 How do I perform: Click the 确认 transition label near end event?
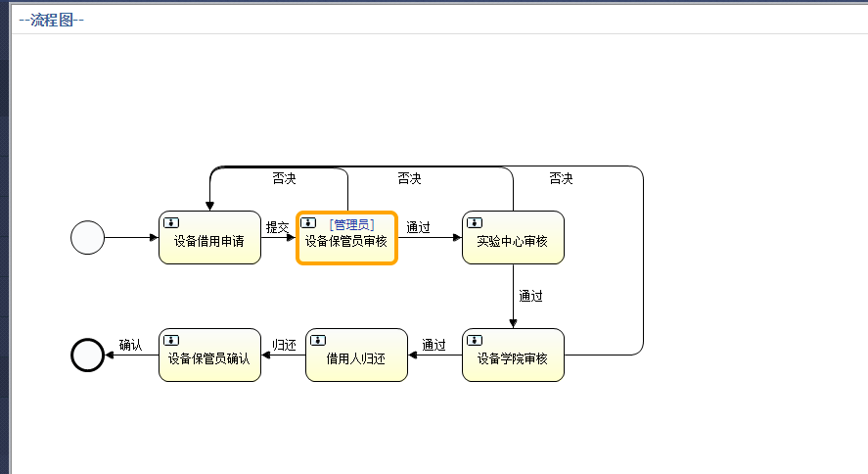tap(131, 345)
